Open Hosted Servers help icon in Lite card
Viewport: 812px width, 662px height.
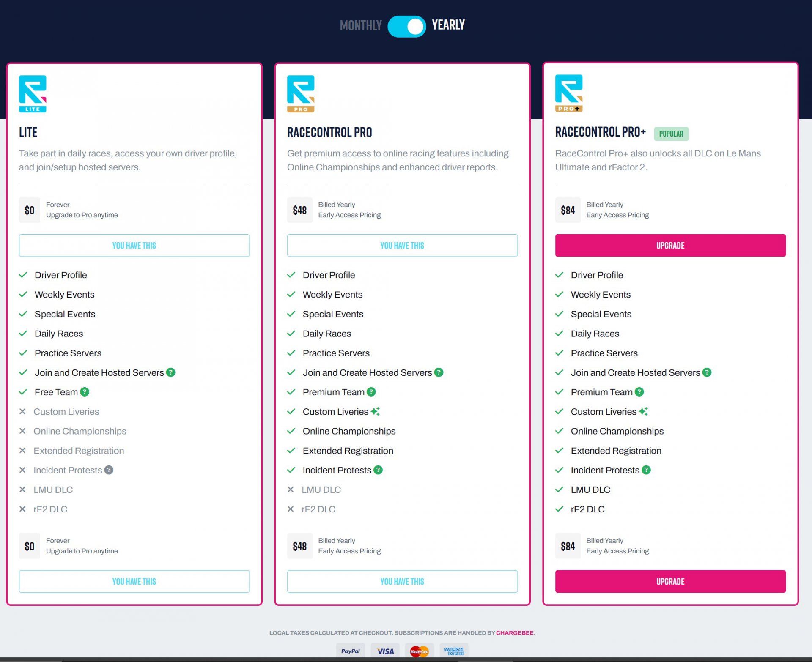(170, 372)
